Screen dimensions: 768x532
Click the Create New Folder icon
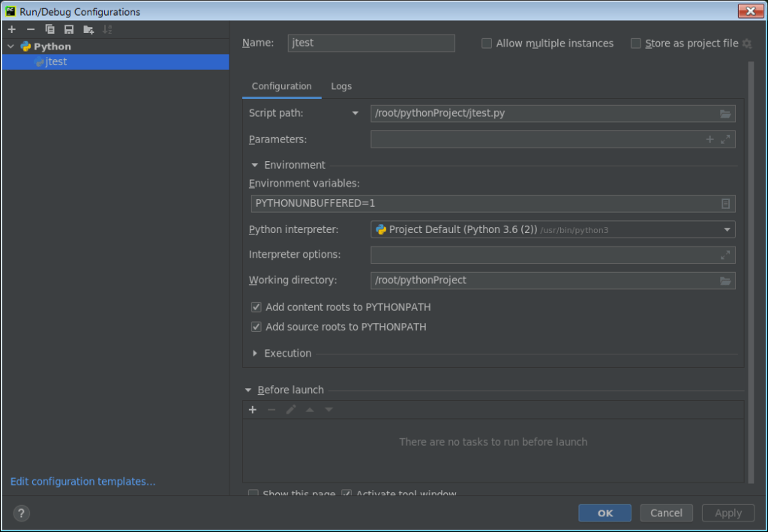88,29
